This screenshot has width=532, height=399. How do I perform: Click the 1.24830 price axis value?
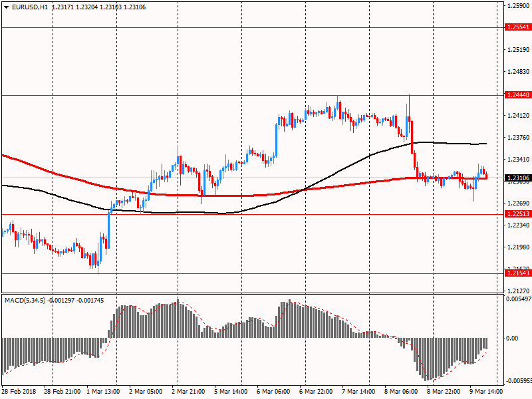519,72
